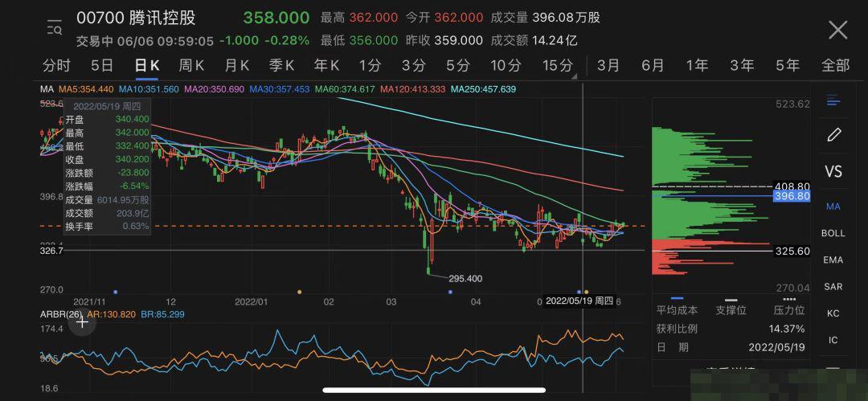
Task: Click the MA10:351.560 label
Action: [x=149, y=89]
